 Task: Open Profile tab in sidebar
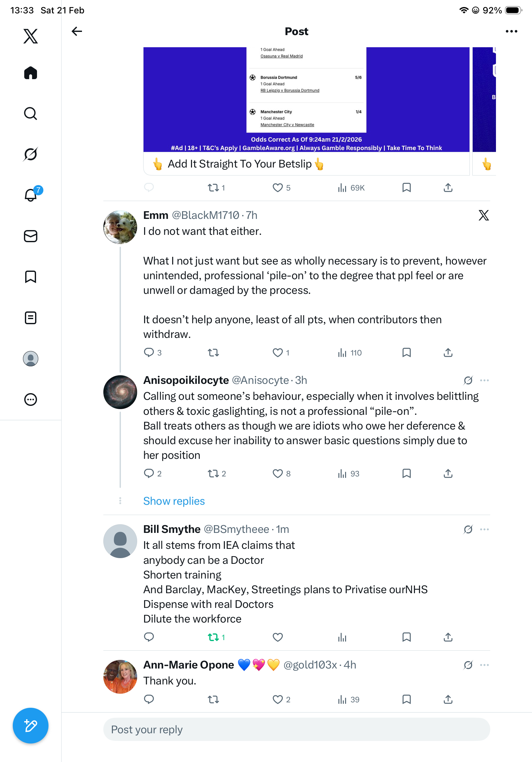(x=31, y=358)
